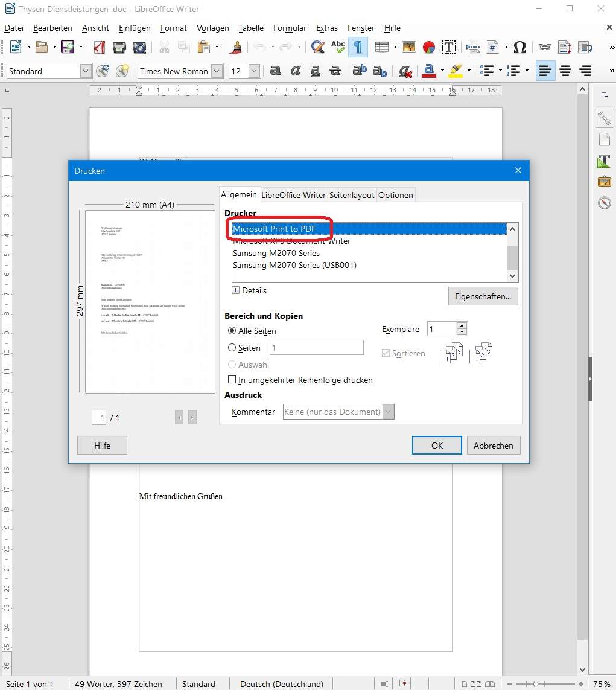Insert a special character via the Omega icon
The image size is (616, 690).
tap(520, 47)
